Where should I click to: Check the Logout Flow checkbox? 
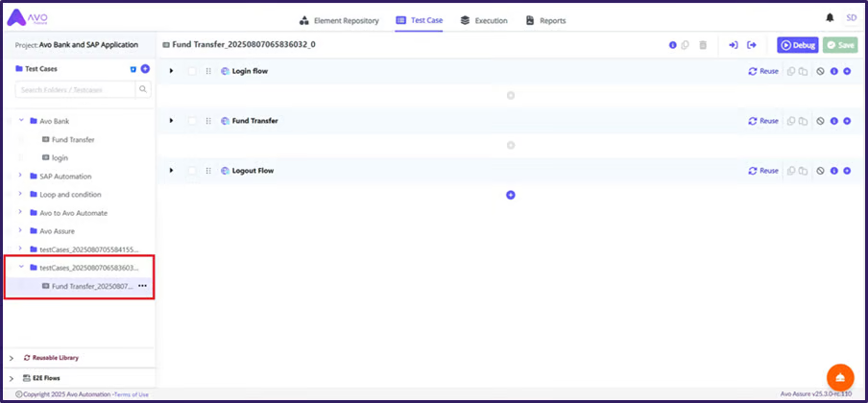192,171
